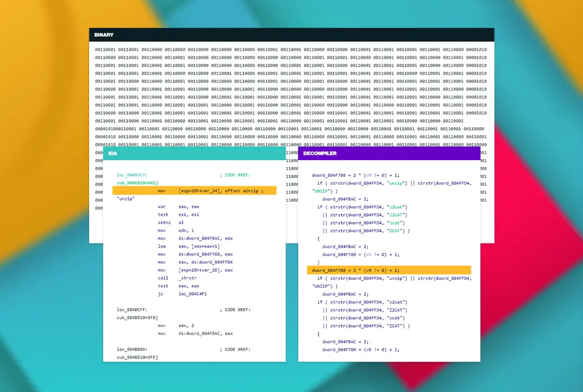Viewport: 583px width, 392px height.
Task: Select the loc_804BCC7 label in IDA
Action: coord(132,175)
